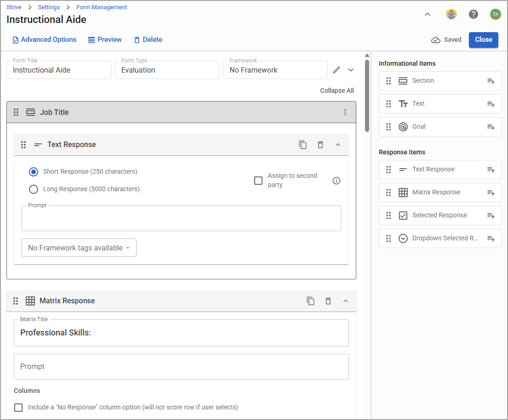
Task: Click the Text Response Prompt field
Action: pos(181,218)
